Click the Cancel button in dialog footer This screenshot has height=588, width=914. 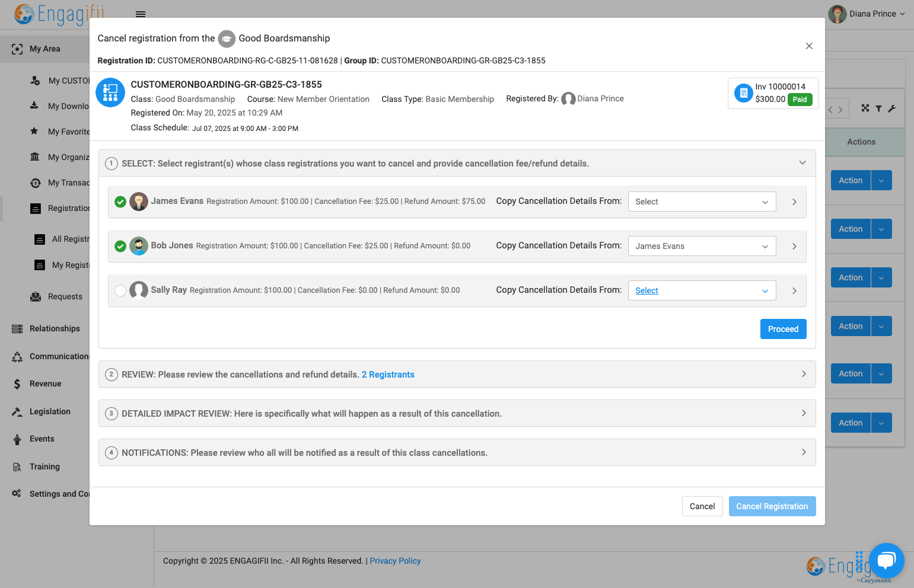point(702,506)
